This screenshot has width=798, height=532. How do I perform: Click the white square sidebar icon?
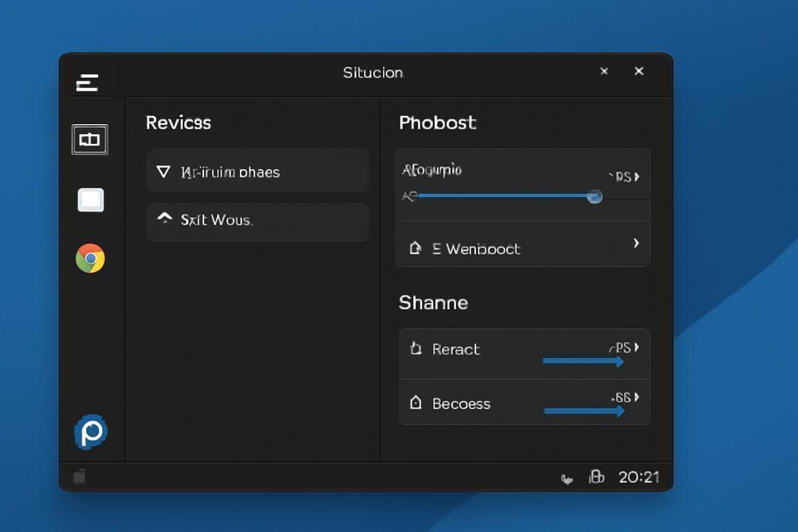(x=91, y=199)
